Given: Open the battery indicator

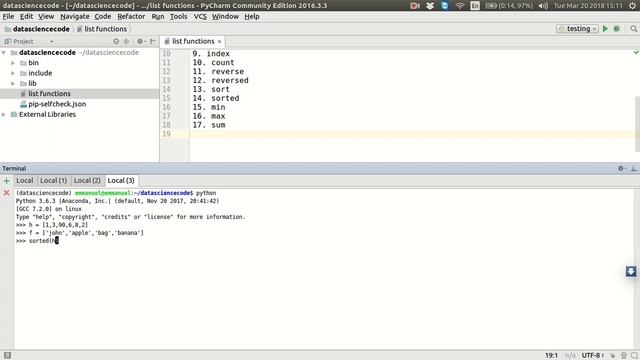Looking at the screenshot, I should coord(509,6).
